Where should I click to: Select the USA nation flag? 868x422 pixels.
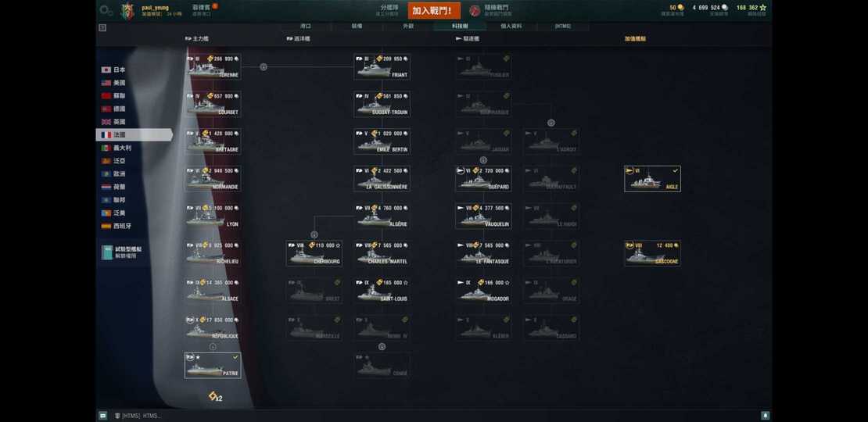coord(106,83)
